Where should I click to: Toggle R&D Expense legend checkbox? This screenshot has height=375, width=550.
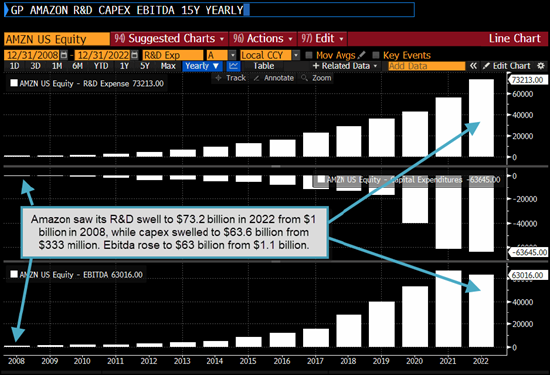click(x=14, y=83)
